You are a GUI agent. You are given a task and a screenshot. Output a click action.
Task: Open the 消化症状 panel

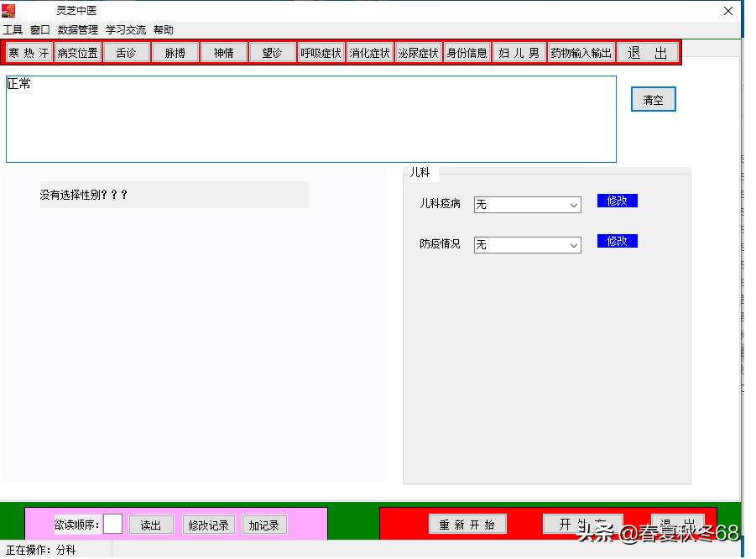point(369,51)
